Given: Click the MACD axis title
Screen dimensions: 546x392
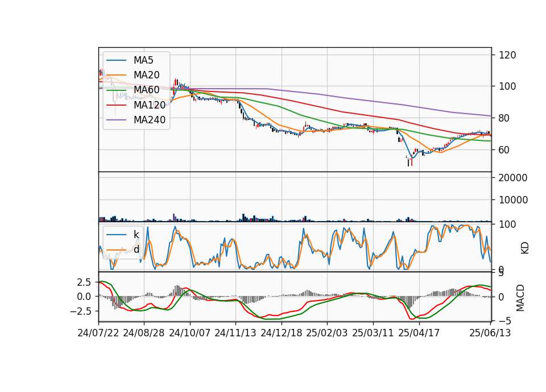Looking at the screenshot, I should pos(520,298).
